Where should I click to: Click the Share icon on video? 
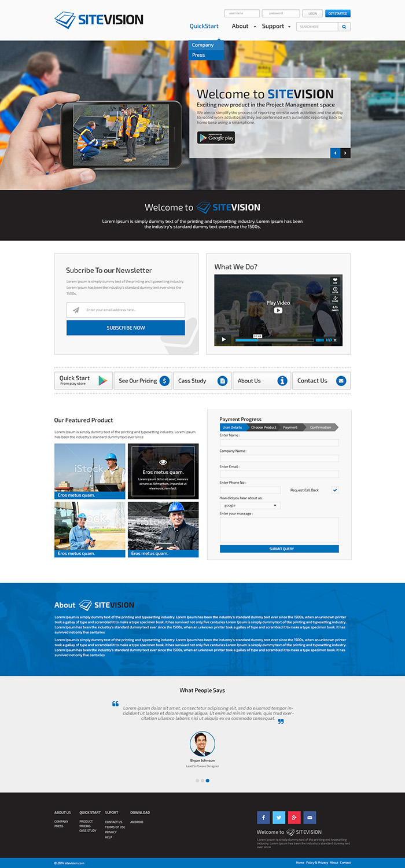[335, 299]
